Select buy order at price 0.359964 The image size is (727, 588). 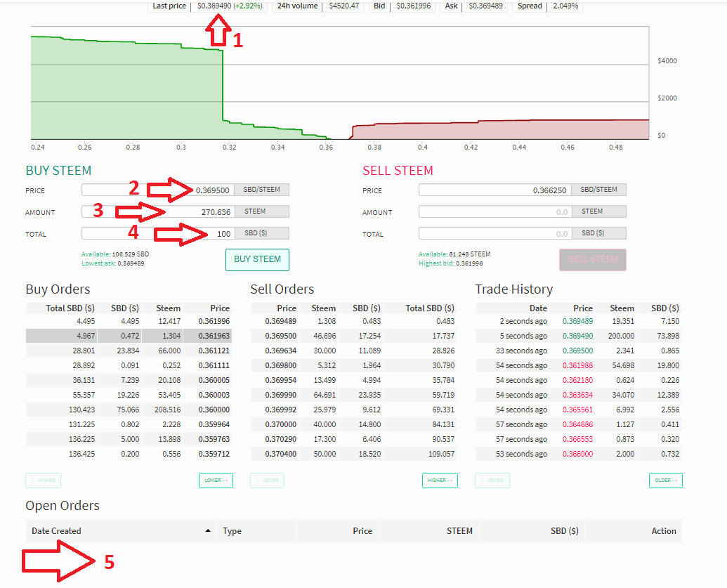point(129,424)
